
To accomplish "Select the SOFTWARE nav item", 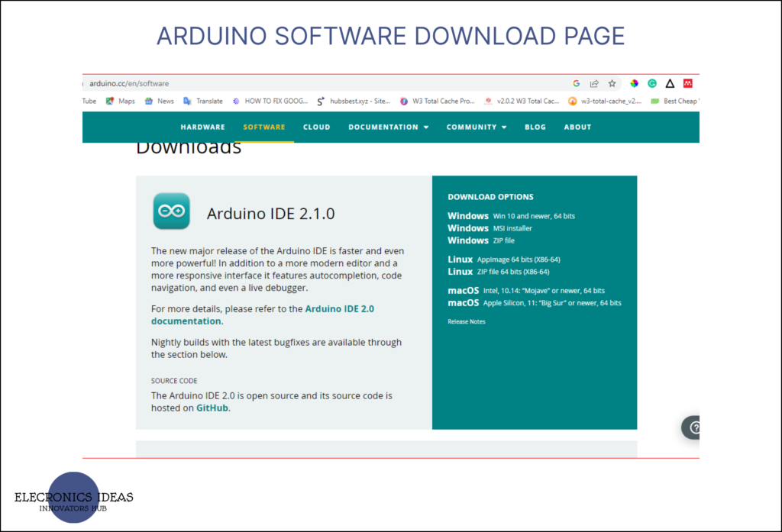I will [x=264, y=127].
